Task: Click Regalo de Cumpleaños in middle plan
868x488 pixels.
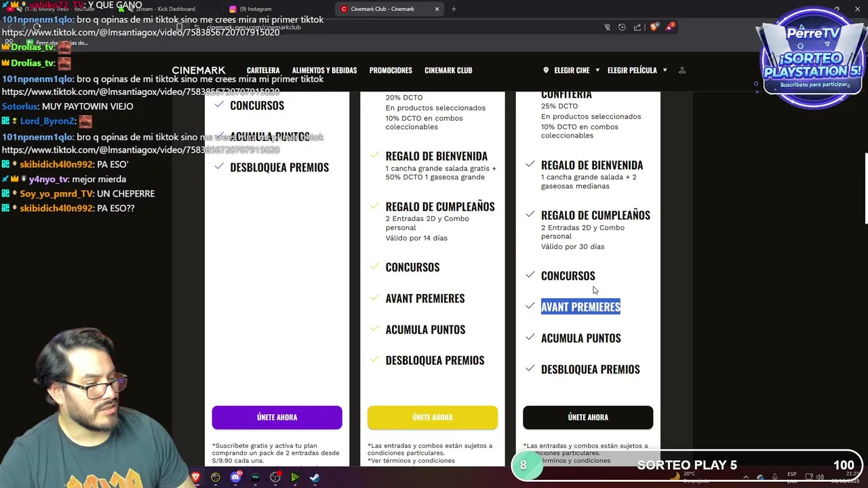Action: point(440,207)
